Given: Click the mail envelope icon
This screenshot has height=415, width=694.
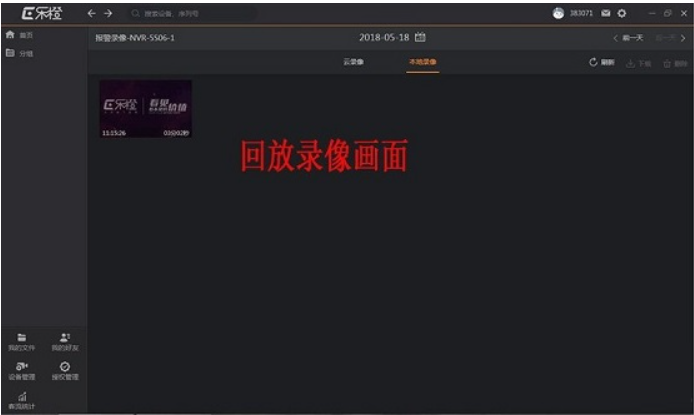Looking at the screenshot, I should [x=606, y=13].
